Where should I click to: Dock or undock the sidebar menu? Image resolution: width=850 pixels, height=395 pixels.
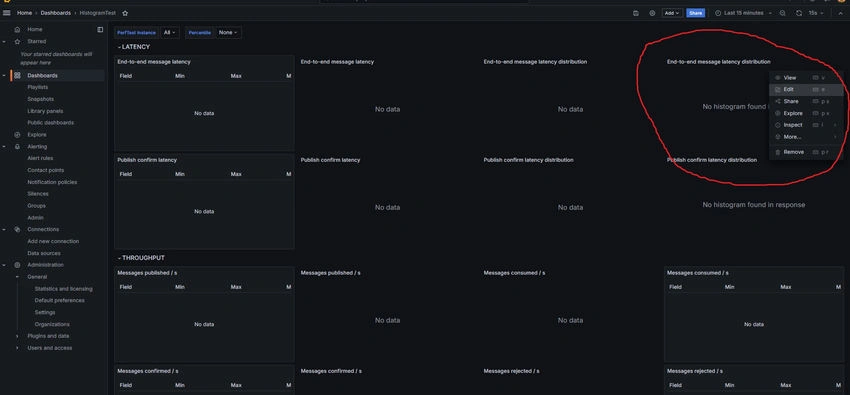[x=100, y=30]
